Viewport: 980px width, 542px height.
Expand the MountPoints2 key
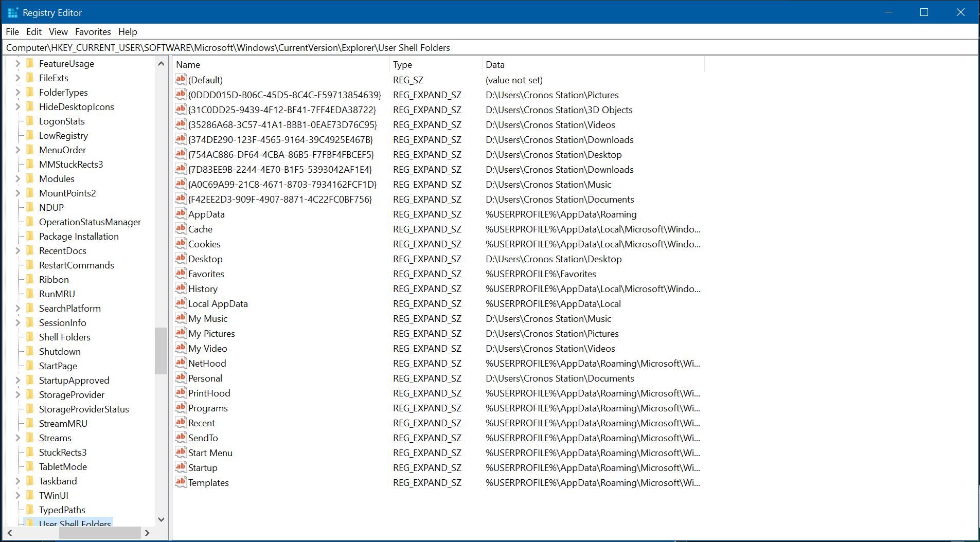pyautogui.click(x=17, y=193)
